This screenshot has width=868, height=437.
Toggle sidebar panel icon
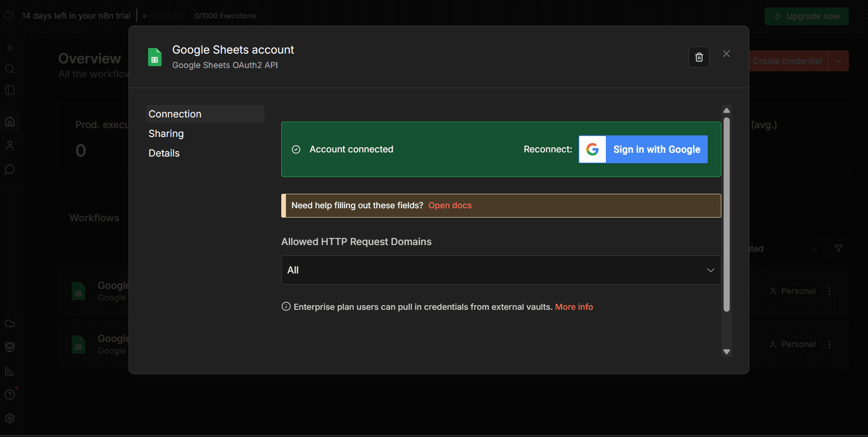pos(10,90)
